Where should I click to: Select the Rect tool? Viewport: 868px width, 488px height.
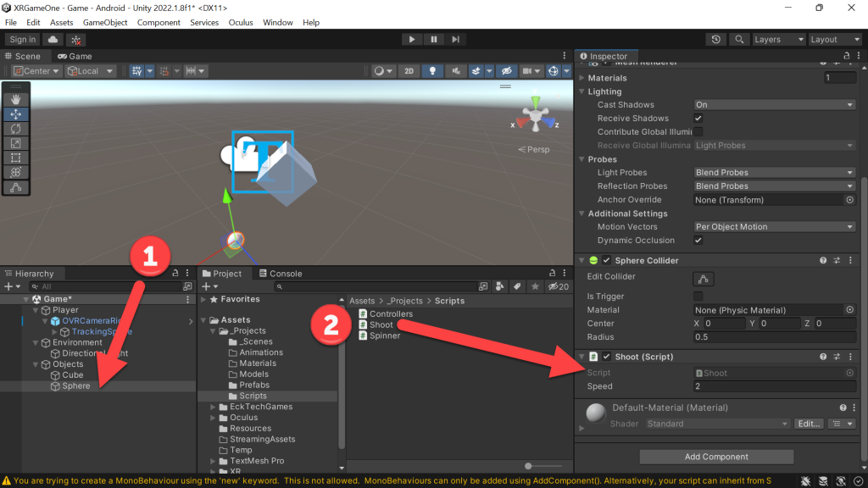tap(15, 158)
